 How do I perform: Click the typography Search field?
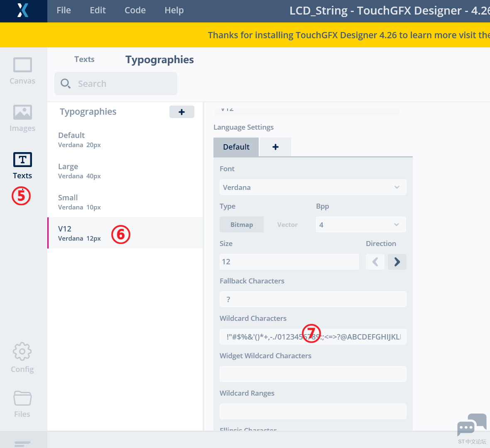click(115, 84)
